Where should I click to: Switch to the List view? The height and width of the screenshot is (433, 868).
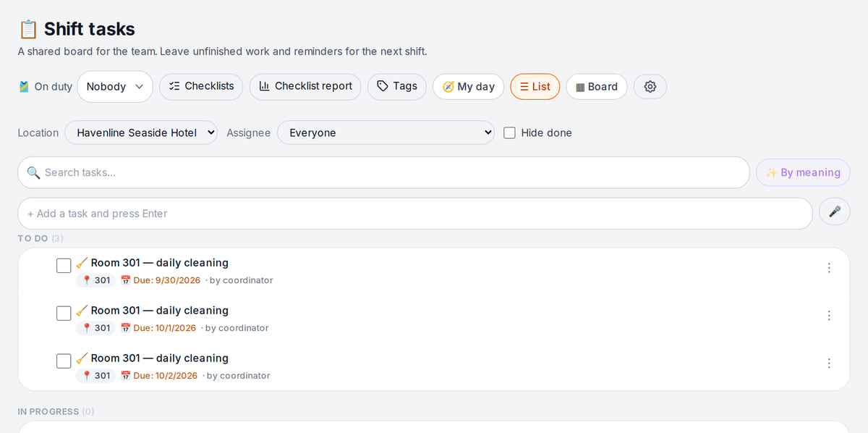pos(535,86)
